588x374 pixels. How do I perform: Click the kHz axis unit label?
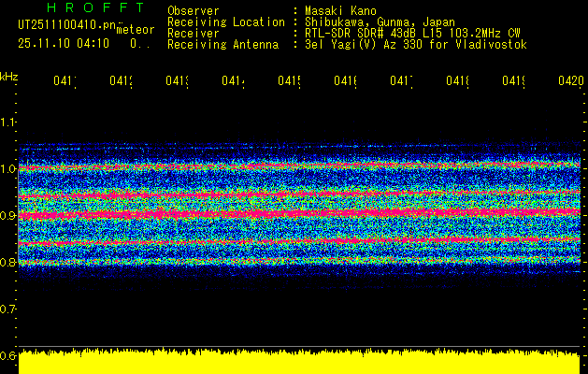tap(9, 76)
